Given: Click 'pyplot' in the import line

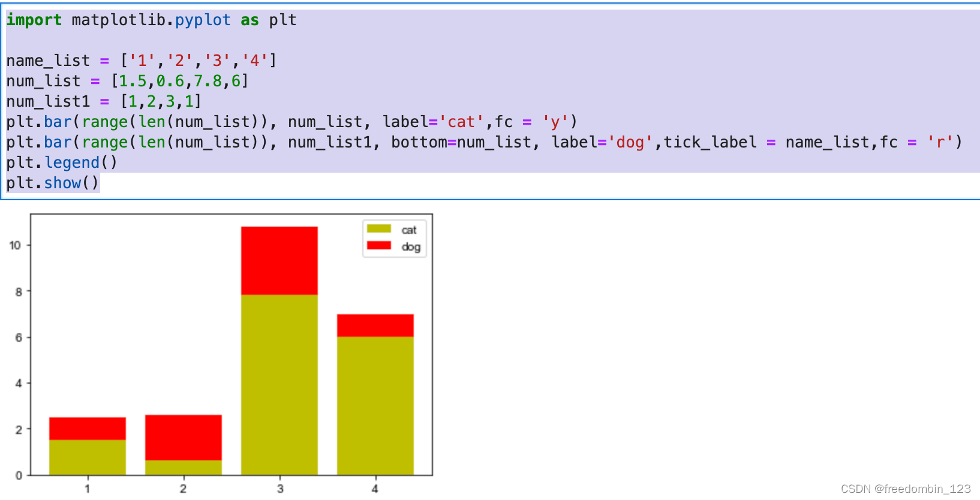Looking at the screenshot, I should [203, 20].
